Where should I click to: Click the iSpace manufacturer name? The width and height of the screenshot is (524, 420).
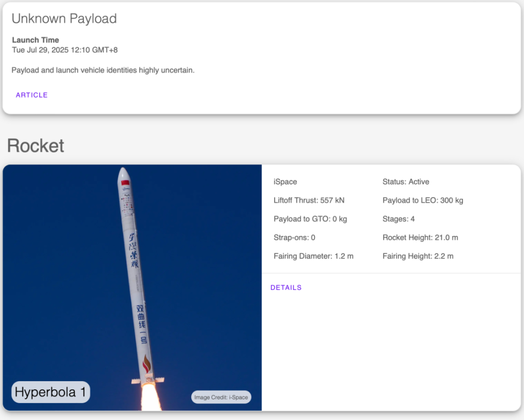285,181
